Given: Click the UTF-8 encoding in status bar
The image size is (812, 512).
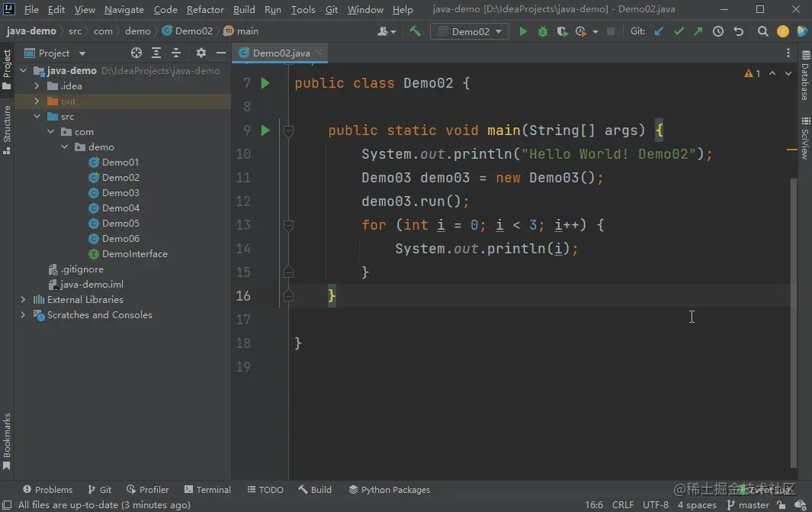Looking at the screenshot, I should [x=655, y=504].
